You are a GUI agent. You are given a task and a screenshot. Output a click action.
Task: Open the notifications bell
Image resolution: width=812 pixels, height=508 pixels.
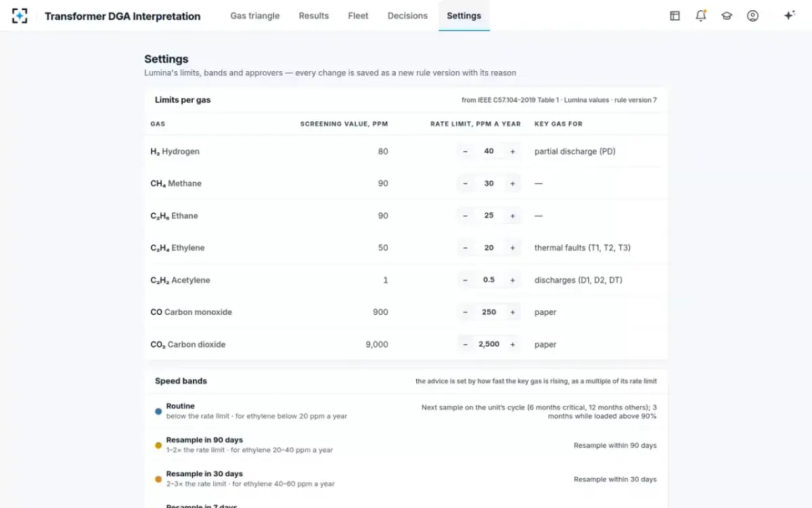(701, 16)
